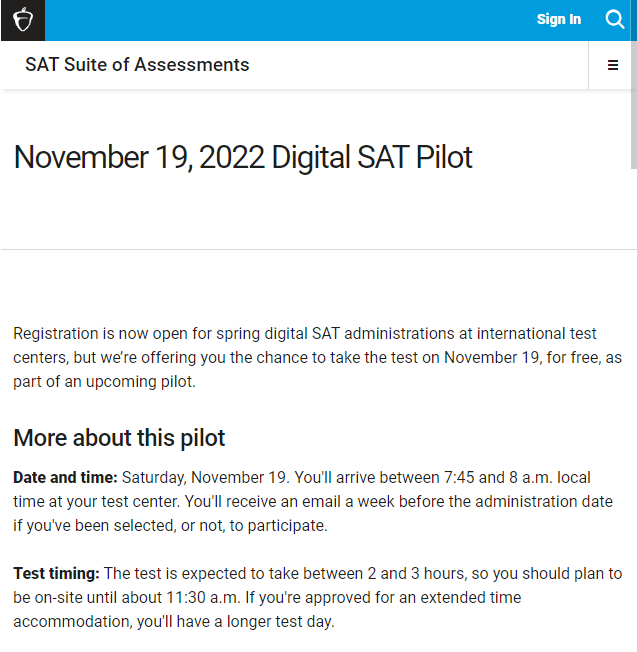Click the 'More about this pilot' heading

[x=119, y=438]
